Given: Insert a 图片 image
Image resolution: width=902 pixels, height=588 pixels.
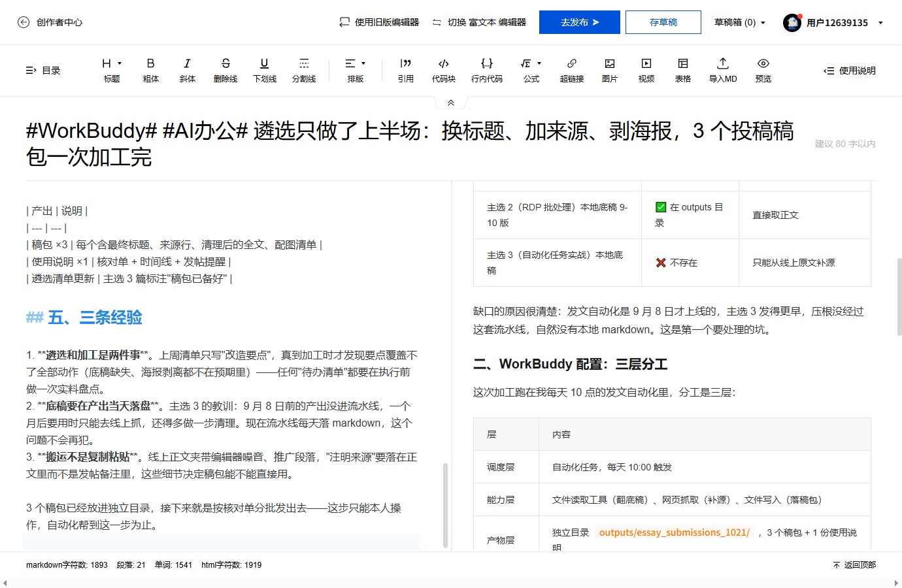Looking at the screenshot, I should coord(610,71).
